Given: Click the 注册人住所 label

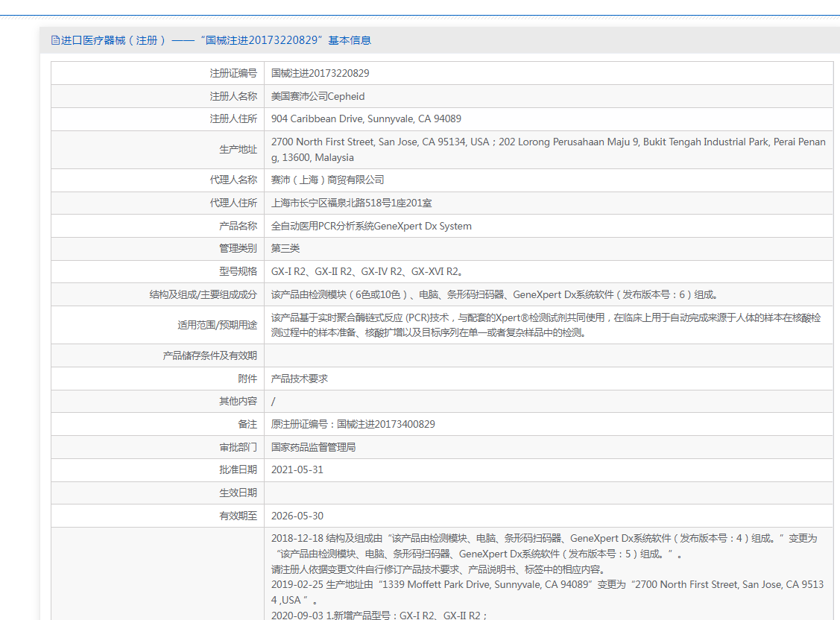Looking at the screenshot, I should coord(233,119).
